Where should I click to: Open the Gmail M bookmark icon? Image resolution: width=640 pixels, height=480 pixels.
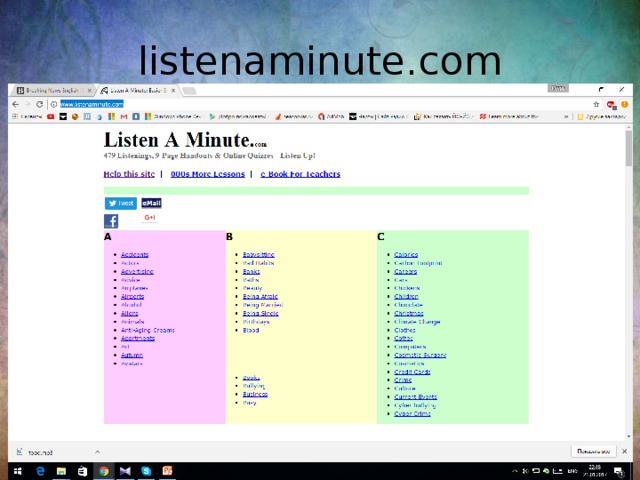click(x=124, y=117)
